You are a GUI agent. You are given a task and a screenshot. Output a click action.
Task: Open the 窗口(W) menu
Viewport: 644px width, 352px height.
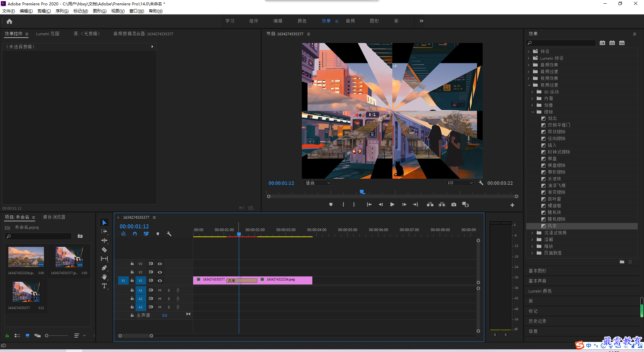point(137,11)
